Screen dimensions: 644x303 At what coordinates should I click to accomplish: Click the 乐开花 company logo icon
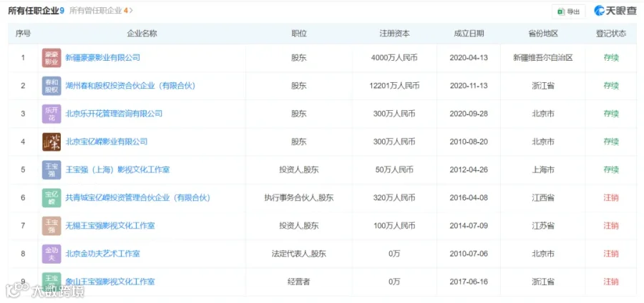click(52, 114)
